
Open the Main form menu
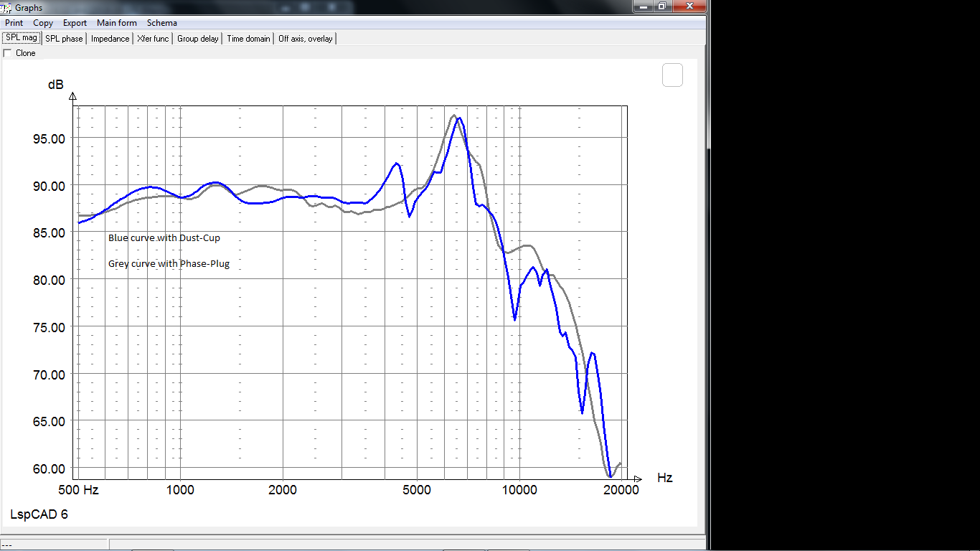coord(117,23)
